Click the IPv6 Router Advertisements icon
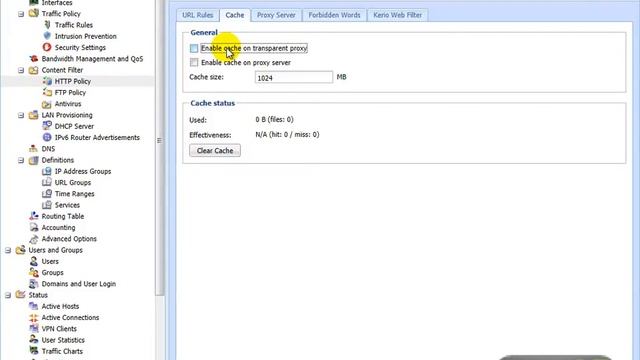The height and width of the screenshot is (360, 640). [x=47, y=138]
